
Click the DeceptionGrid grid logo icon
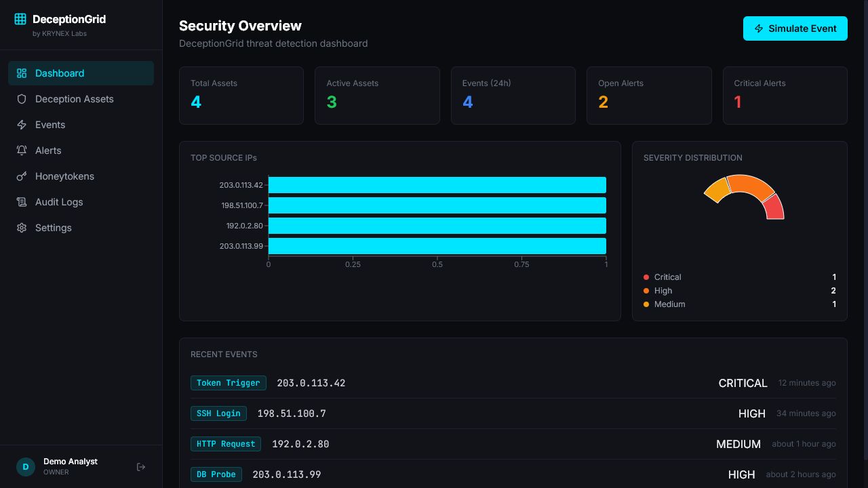pos(20,20)
